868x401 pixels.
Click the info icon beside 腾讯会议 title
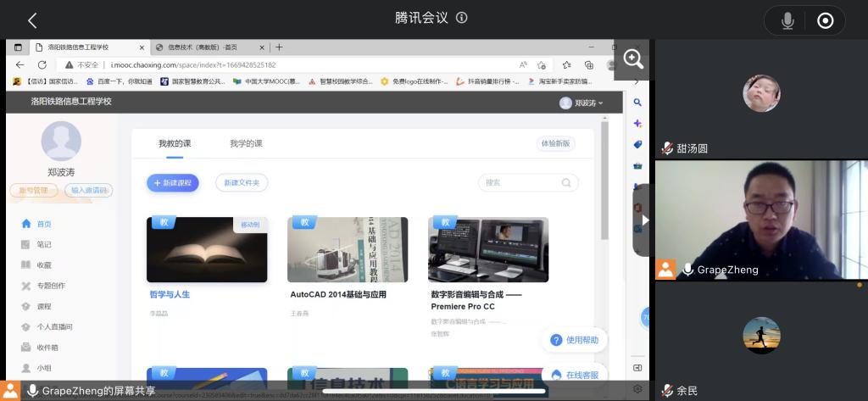click(x=462, y=18)
